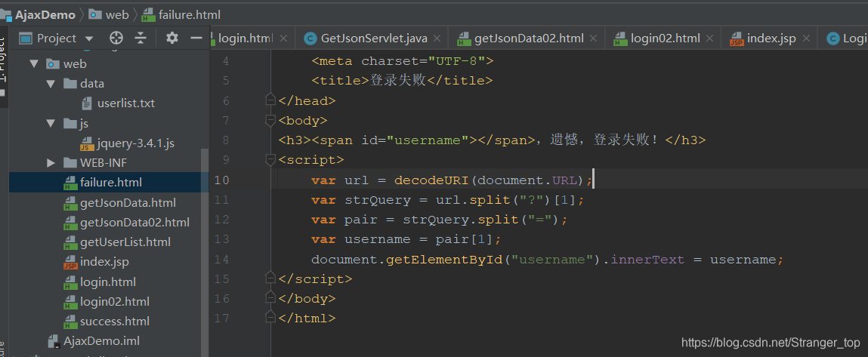Click the js folder icon in tree
The height and width of the screenshot is (357, 868).
[x=70, y=124]
